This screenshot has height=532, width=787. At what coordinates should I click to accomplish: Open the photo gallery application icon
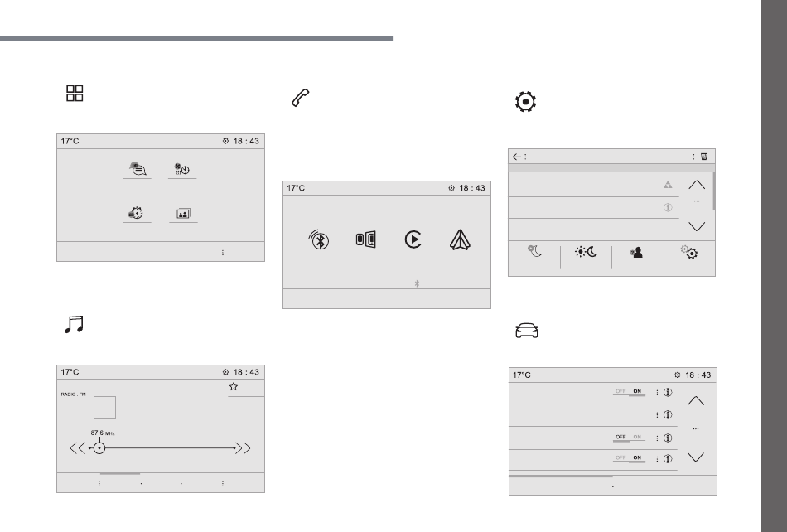pos(183,214)
